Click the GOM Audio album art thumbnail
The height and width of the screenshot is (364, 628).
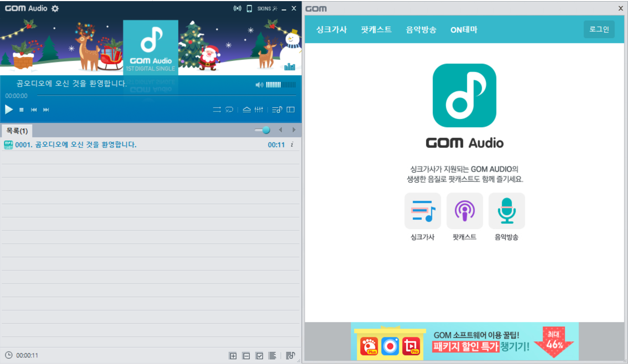pyautogui.click(x=150, y=48)
